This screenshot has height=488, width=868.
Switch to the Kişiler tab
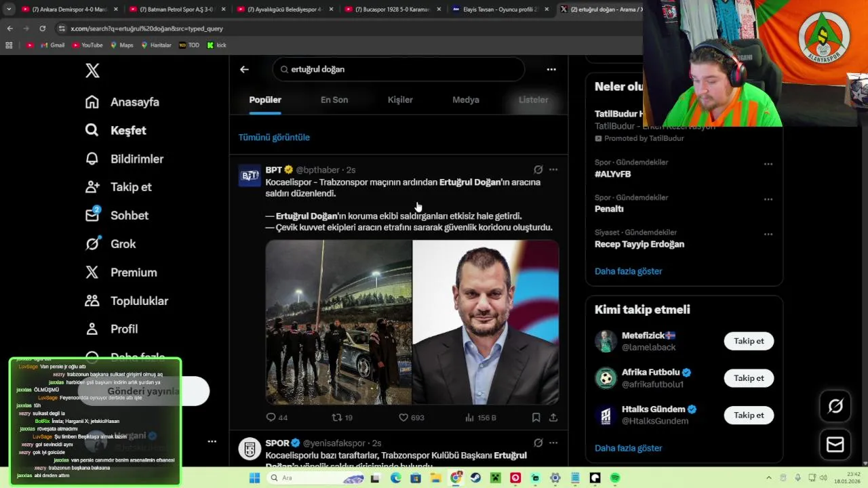400,100
